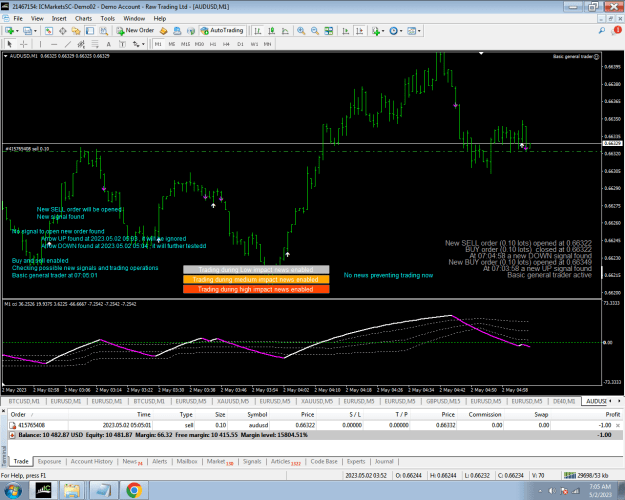Screen dimensions: 625x500
Task: Click Trading during high impact news button
Action: tap(256, 289)
